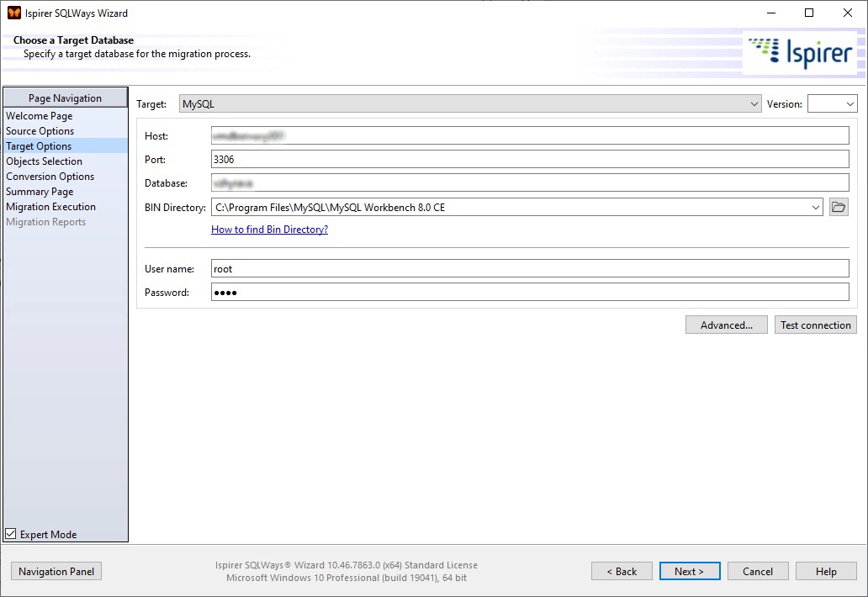868x597 pixels.
Task: Enable Expert Mode checkbox
Action: [9, 533]
